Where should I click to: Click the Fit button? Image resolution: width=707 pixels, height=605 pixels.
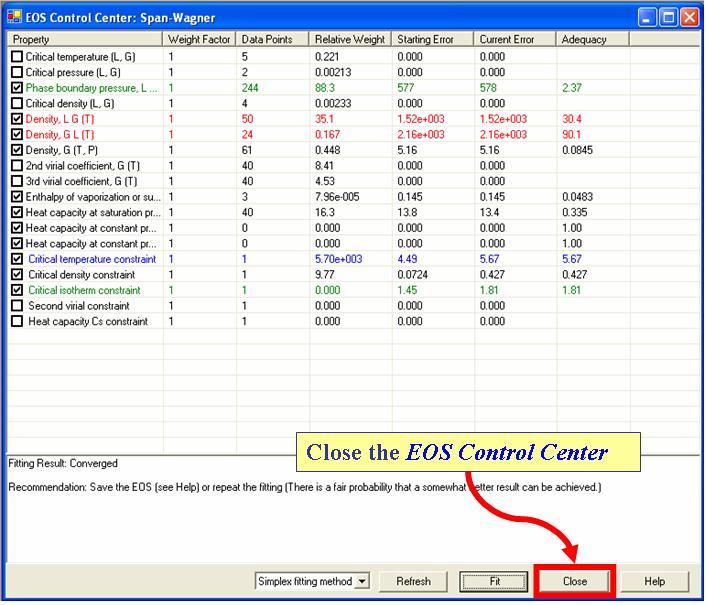(x=494, y=581)
